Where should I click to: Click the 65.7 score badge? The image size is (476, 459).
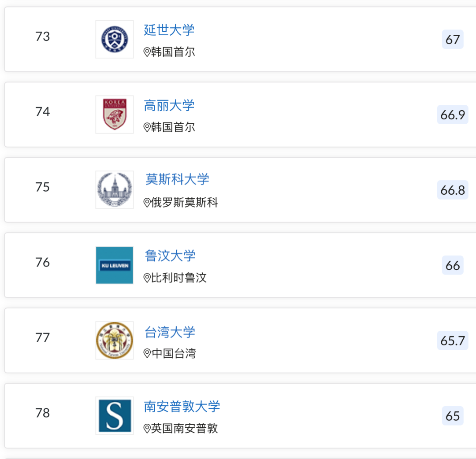click(x=453, y=341)
